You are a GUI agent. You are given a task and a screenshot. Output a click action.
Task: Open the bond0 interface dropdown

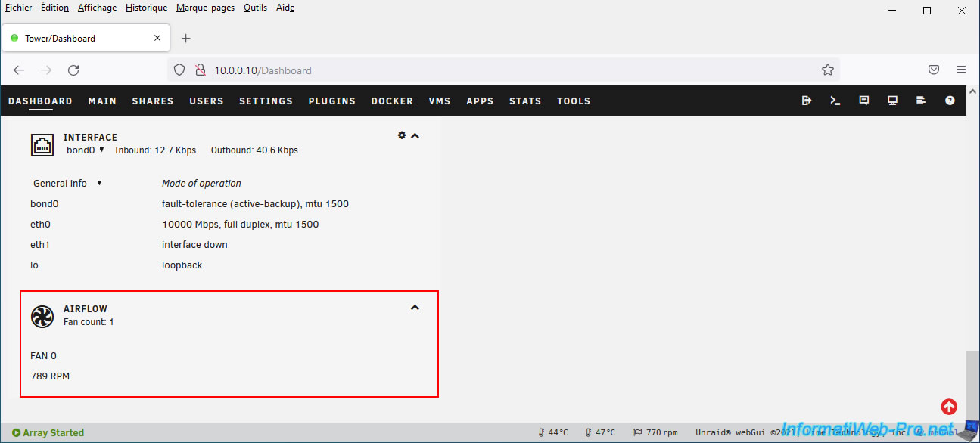(x=85, y=150)
